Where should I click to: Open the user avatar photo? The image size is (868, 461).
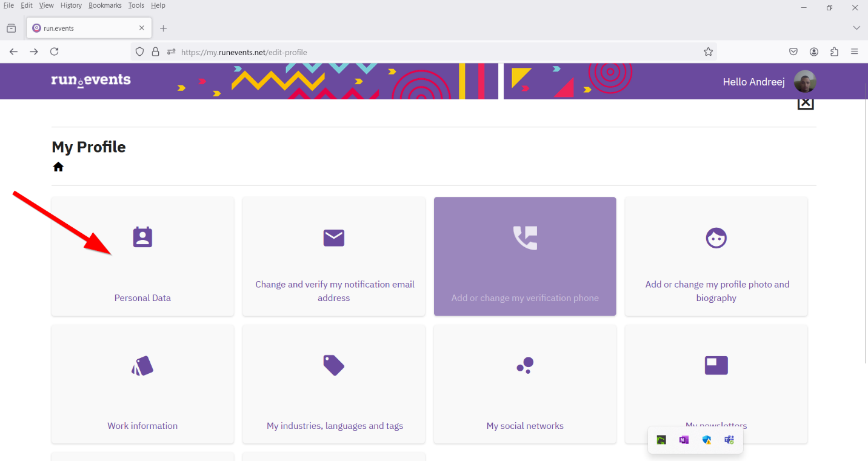tap(805, 81)
